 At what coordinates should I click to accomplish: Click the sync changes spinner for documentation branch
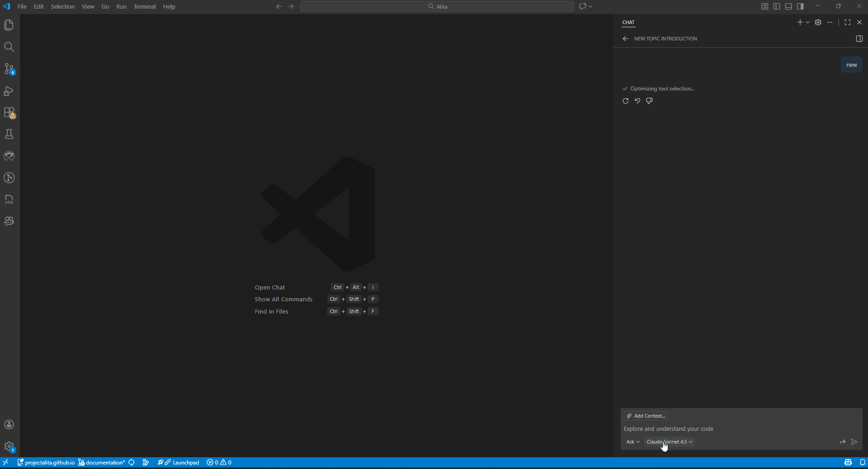131,462
